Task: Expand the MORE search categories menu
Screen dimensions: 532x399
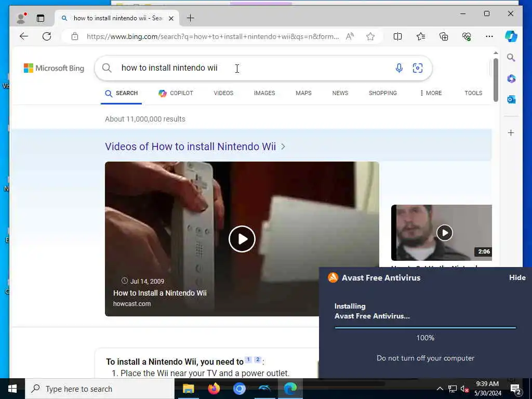Action: (x=431, y=94)
